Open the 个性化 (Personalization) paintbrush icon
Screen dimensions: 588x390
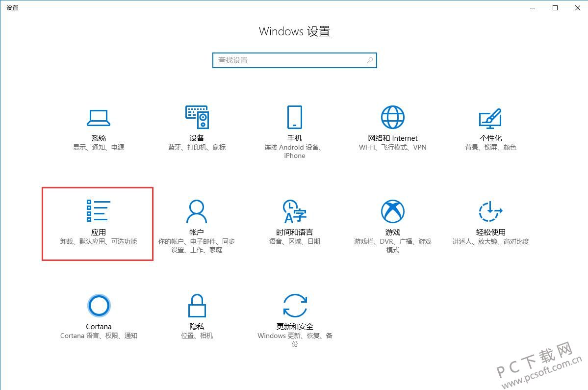[x=490, y=118]
